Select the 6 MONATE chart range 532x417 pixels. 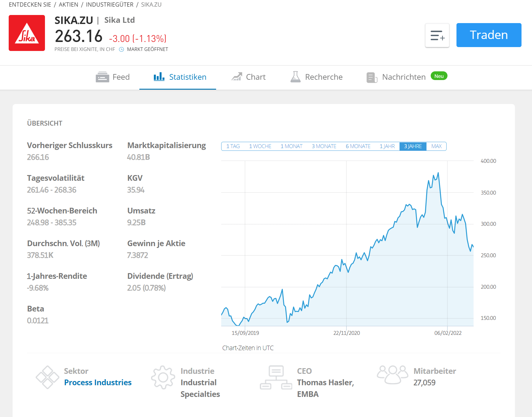pyautogui.click(x=358, y=146)
